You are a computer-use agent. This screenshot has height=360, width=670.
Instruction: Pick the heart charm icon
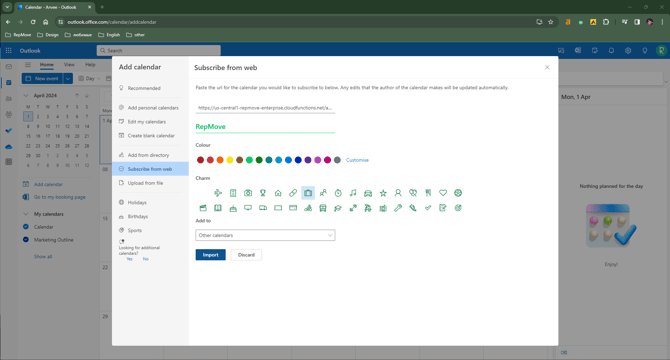[443, 193]
